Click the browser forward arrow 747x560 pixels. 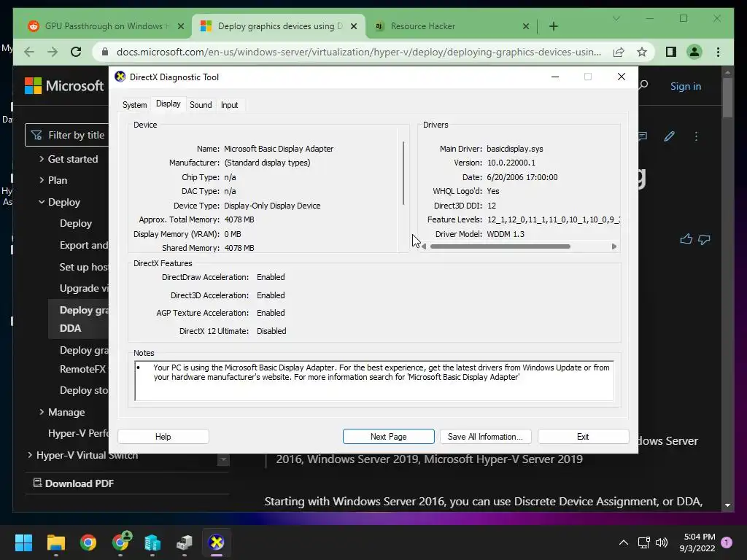tap(53, 52)
